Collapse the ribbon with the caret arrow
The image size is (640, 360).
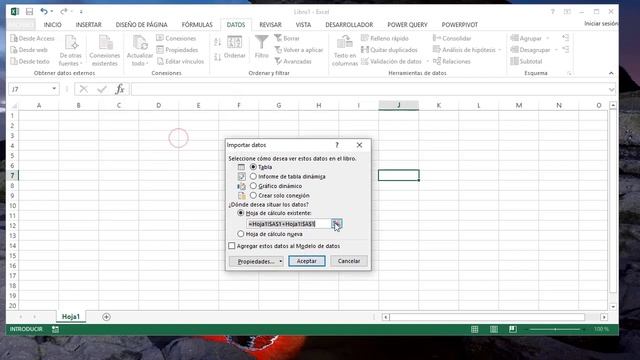click(611, 73)
